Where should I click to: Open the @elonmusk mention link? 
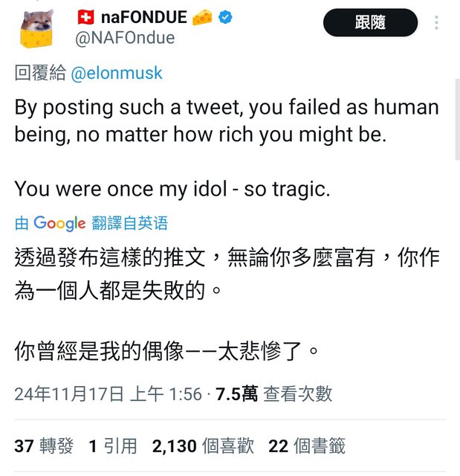[117, 73]
